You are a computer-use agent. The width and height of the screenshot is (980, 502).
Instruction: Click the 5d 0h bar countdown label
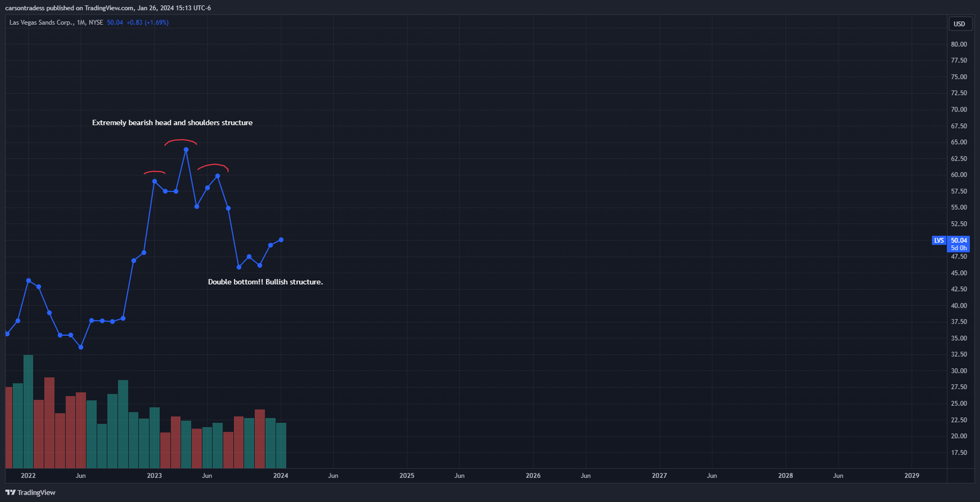[x=959, y=248]
